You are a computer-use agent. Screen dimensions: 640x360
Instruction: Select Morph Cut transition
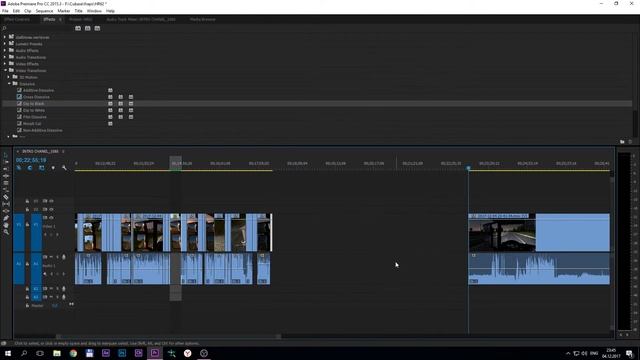pos(32,124)
